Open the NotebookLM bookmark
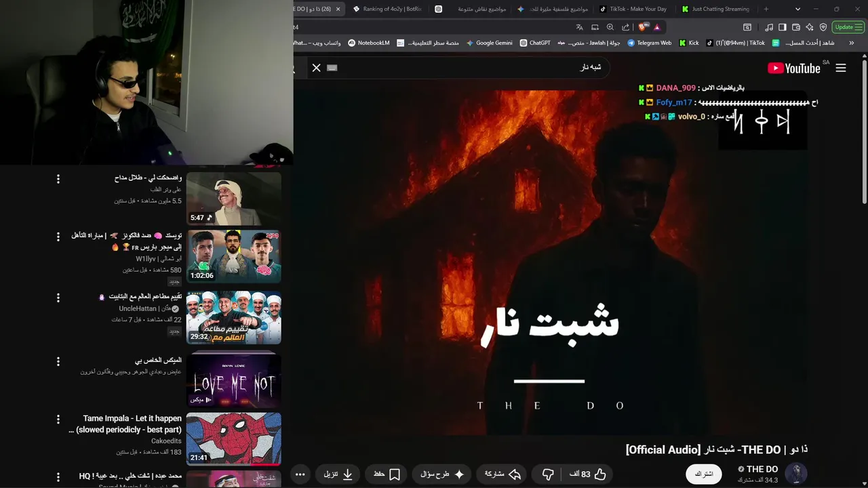 (x=369, y=43)
